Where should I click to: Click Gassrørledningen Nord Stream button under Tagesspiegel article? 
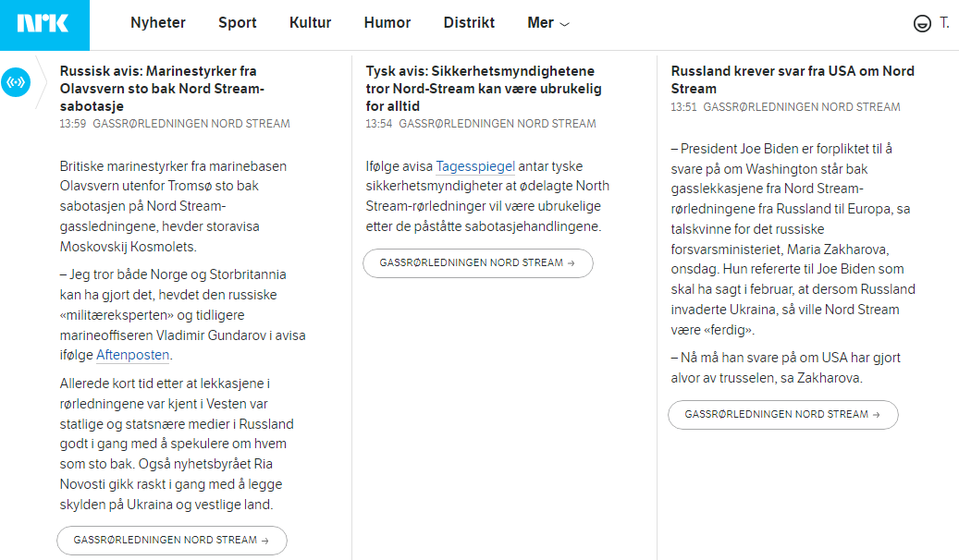coord(477,262)
